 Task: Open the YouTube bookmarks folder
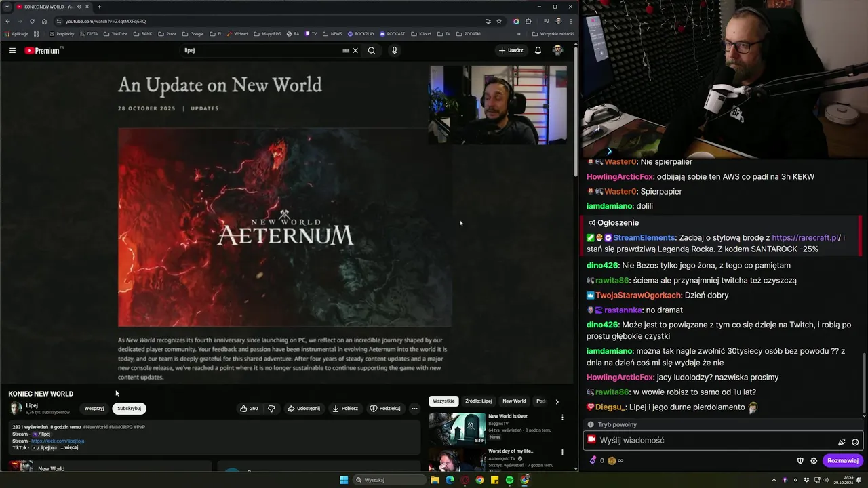coord(115,34)
